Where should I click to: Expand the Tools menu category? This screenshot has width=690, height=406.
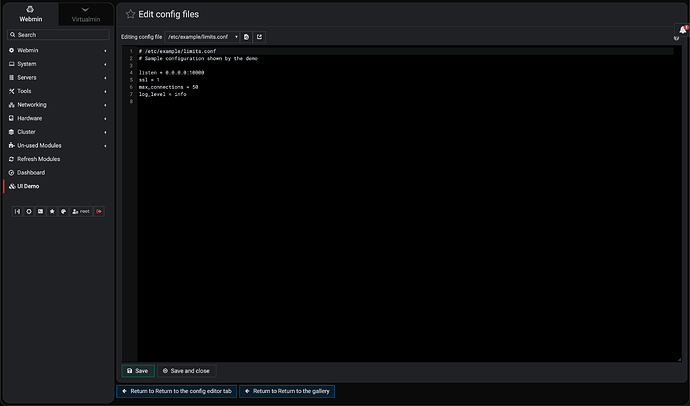click(58, 91)
